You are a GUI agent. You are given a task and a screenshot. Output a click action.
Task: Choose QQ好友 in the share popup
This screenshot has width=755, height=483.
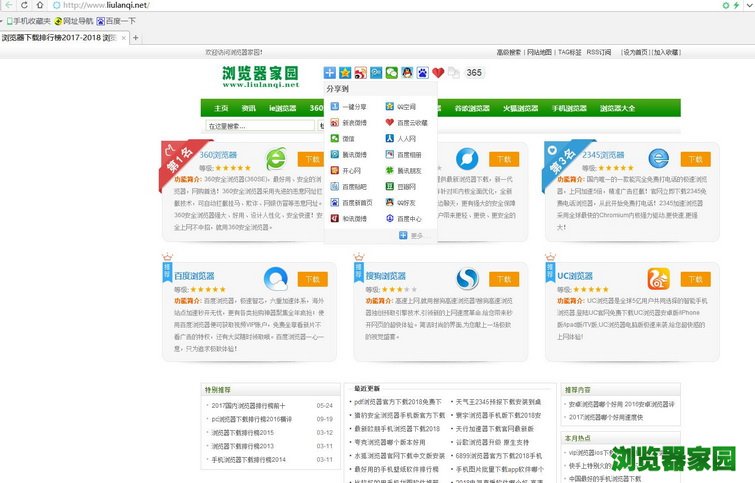coord(401,203)
